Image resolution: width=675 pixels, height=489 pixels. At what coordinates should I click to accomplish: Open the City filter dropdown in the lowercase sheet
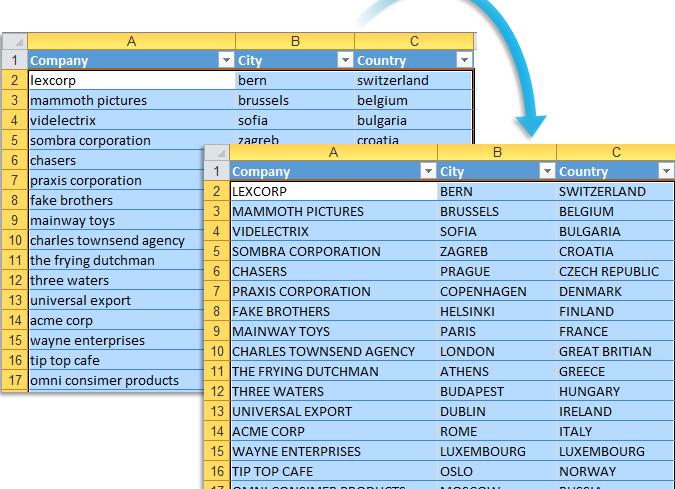[x=344, y=60]
